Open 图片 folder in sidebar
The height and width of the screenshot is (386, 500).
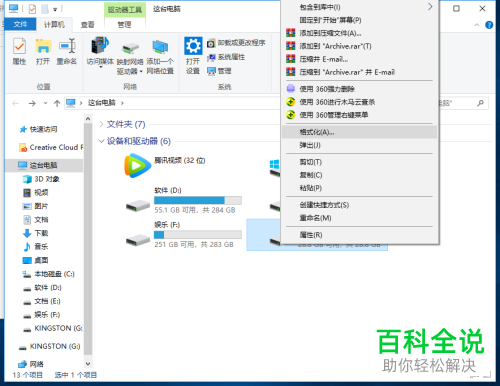point(35,206)
